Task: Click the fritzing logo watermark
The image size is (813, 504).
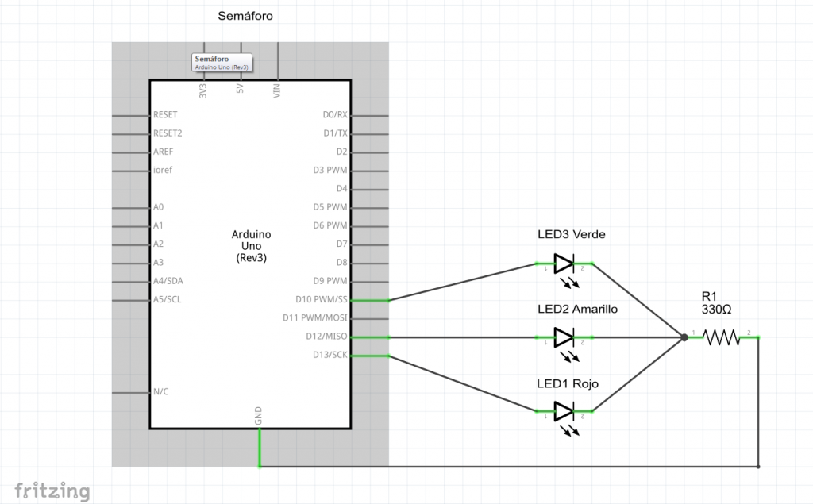Action: (52, 491)
